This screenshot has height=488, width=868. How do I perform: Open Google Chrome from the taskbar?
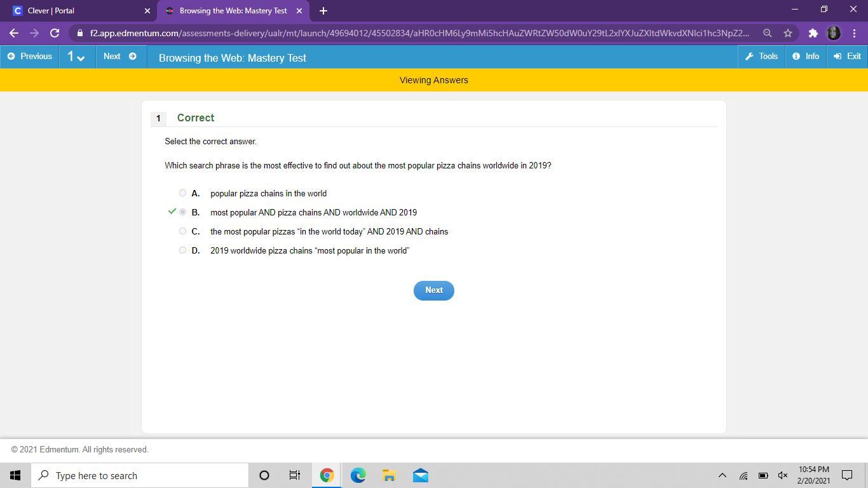[x=327, y=475]
